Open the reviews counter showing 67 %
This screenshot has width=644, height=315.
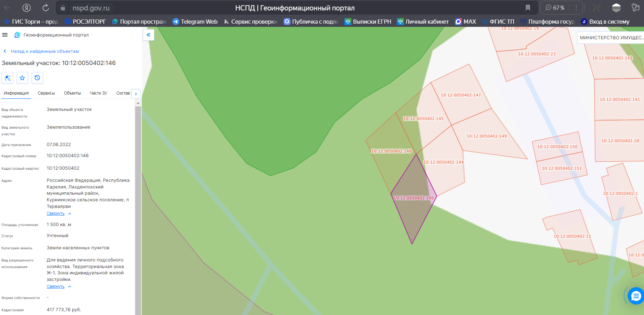555,8
